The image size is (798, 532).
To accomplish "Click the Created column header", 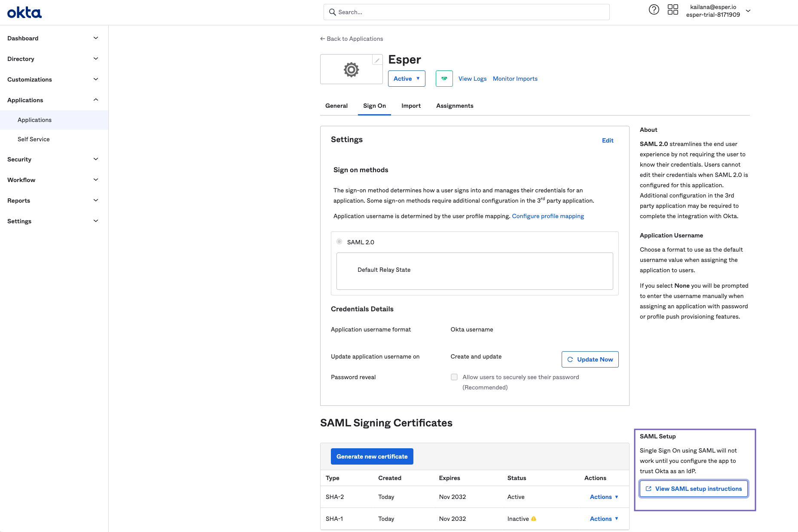I will pyautogui.click(x=390, y=478).
